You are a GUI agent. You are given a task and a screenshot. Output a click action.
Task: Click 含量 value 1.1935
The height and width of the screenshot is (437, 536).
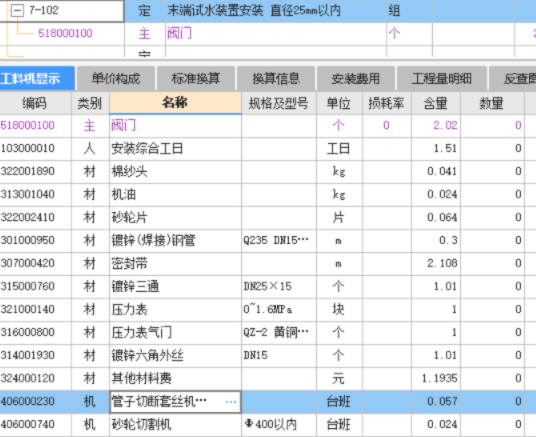[x=436, y=378]
